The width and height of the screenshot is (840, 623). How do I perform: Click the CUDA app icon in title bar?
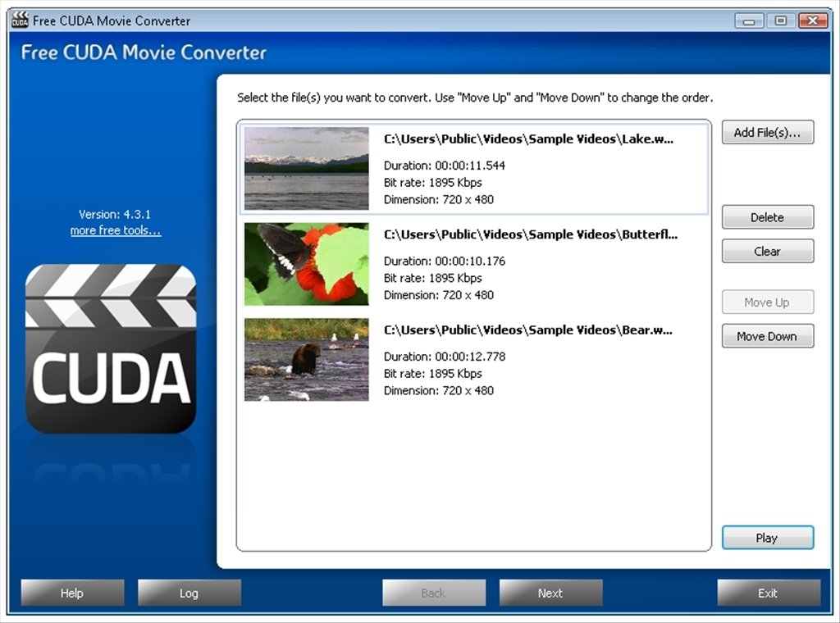[x=20, y=20]
